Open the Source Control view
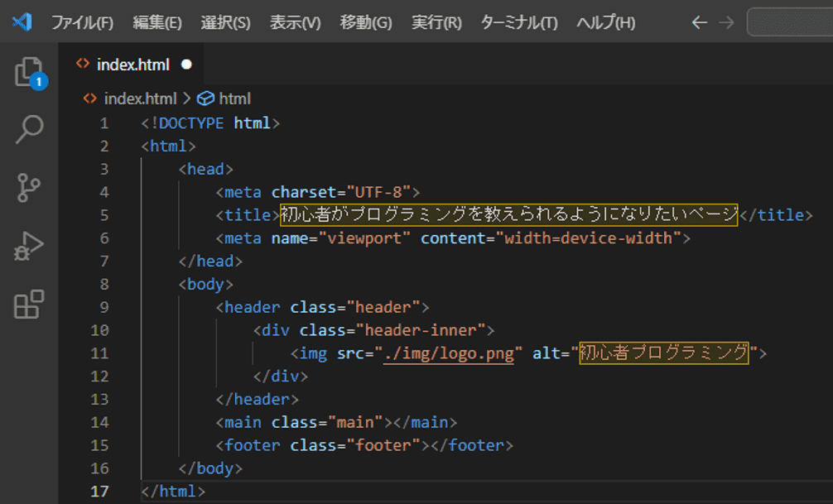The height and width of the screenshot is (504, 833). point(29,188)
